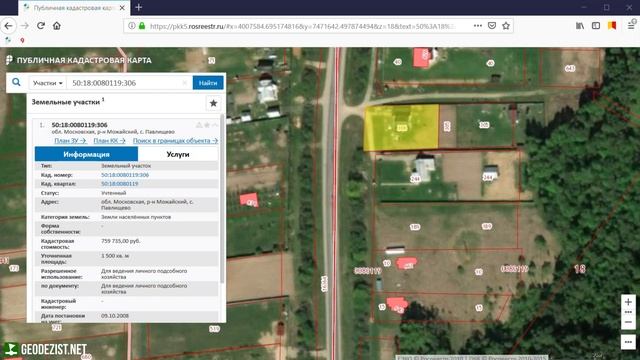Click the favorites star beside Земельные участки
This screenshot has height=360, width=640.
click(213, 103)
